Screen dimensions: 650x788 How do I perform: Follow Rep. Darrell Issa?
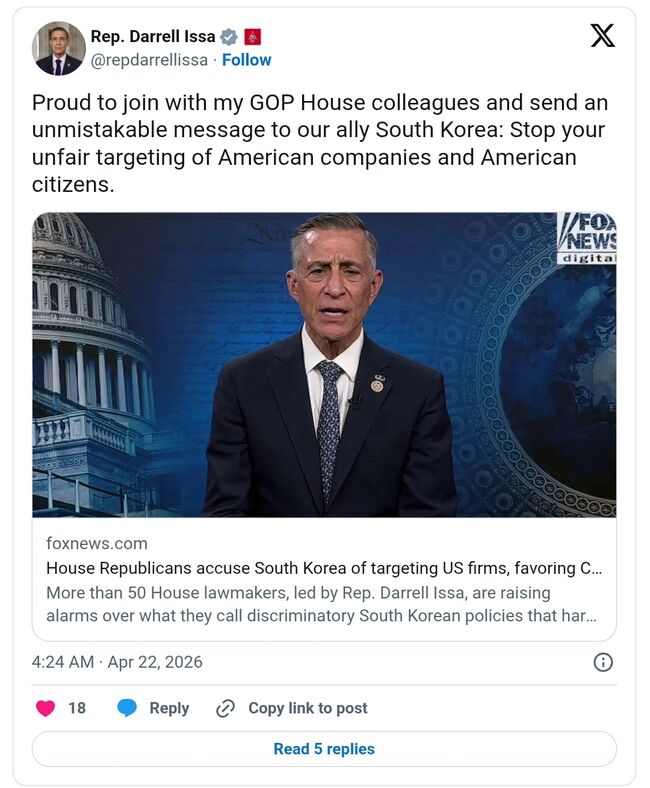pos(247,60)
